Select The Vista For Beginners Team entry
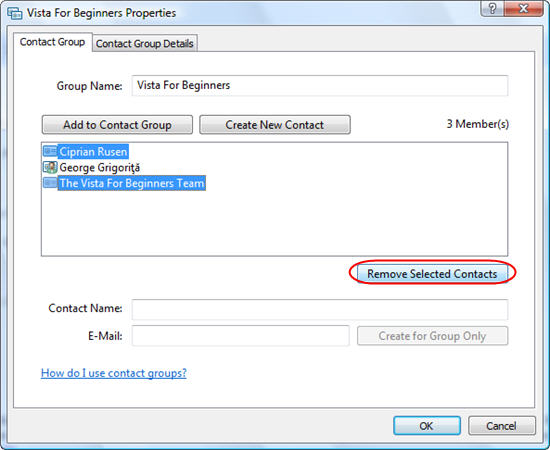The image size is (550, 450). 132,183
